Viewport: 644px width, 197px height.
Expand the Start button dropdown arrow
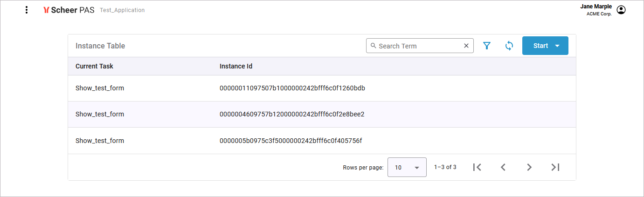[557, 46]
